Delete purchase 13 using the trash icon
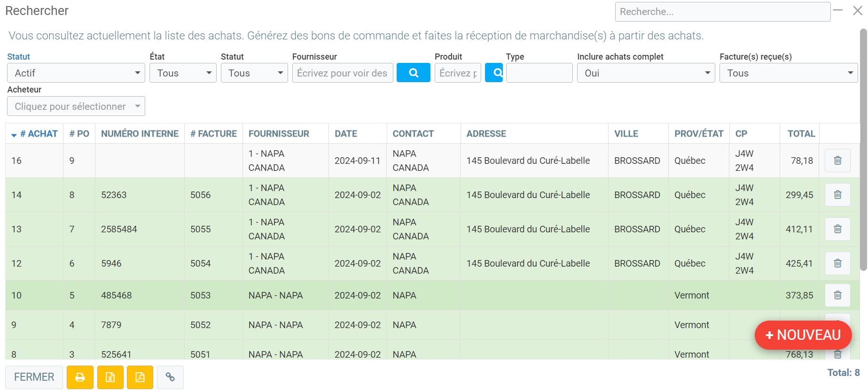The image size is (868, 391). (837, 229)
